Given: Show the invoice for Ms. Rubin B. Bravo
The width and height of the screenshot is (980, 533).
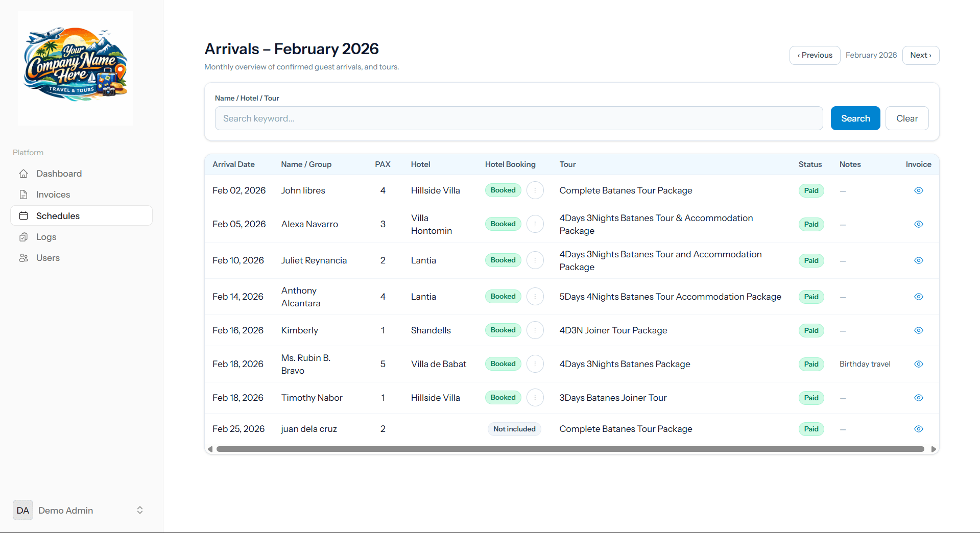Looking at the screenshot, I should [918, 364].
